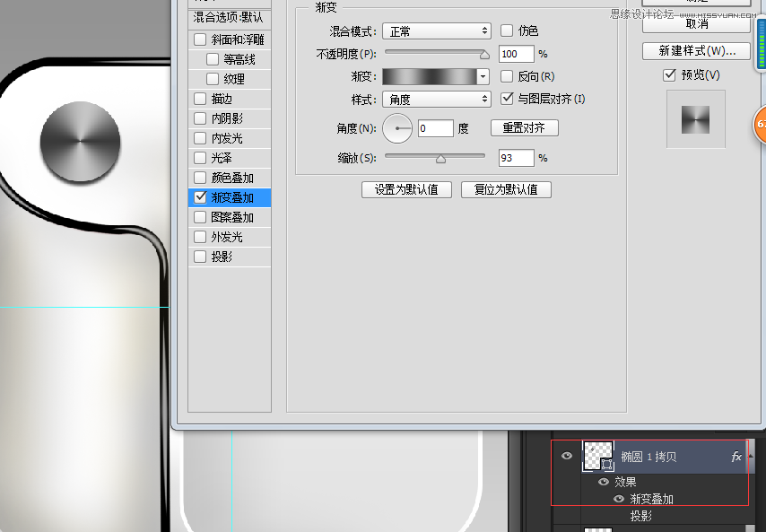
Task: Open the 样式 gradient style dropdown
Action: [436, 100]
